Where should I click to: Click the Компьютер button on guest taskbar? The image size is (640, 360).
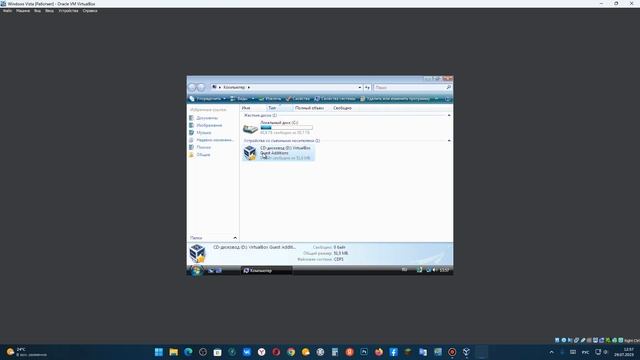tap(266, 271)
